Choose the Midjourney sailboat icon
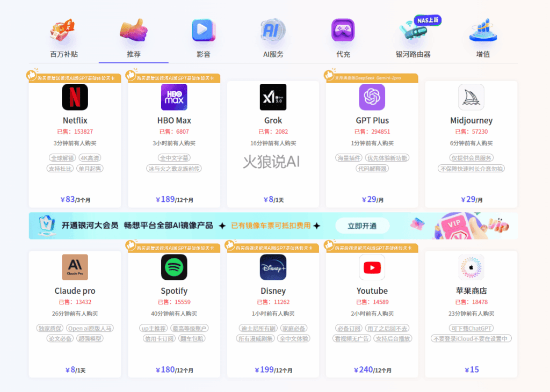This screenshot has height=392, width=550. tap(471, 97)
